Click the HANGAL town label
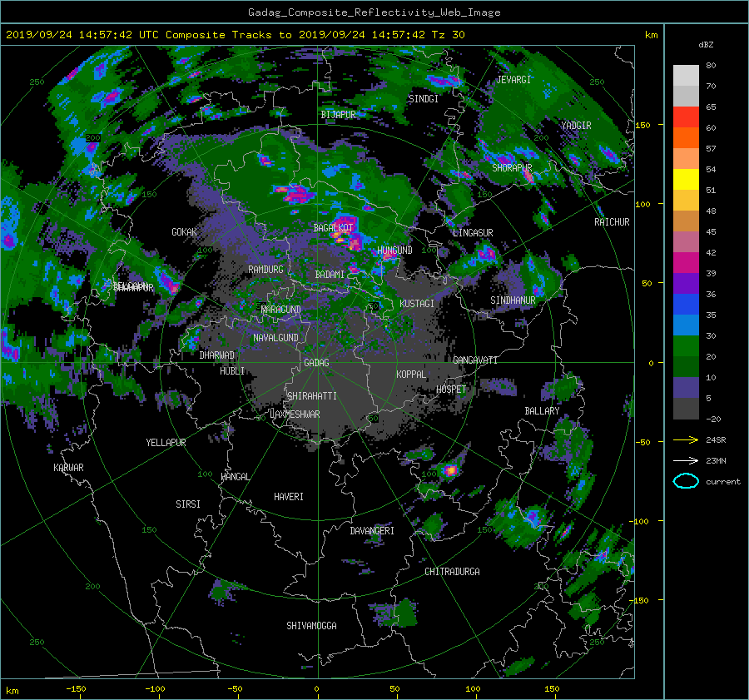The width and height of the screenshot is (749, 700). click(235, 477)
